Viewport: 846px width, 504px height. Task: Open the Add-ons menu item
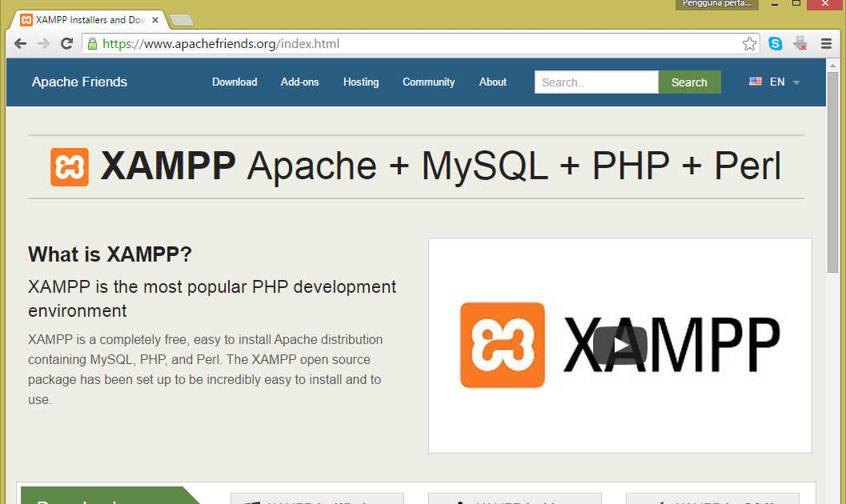(x=300, y=82)
